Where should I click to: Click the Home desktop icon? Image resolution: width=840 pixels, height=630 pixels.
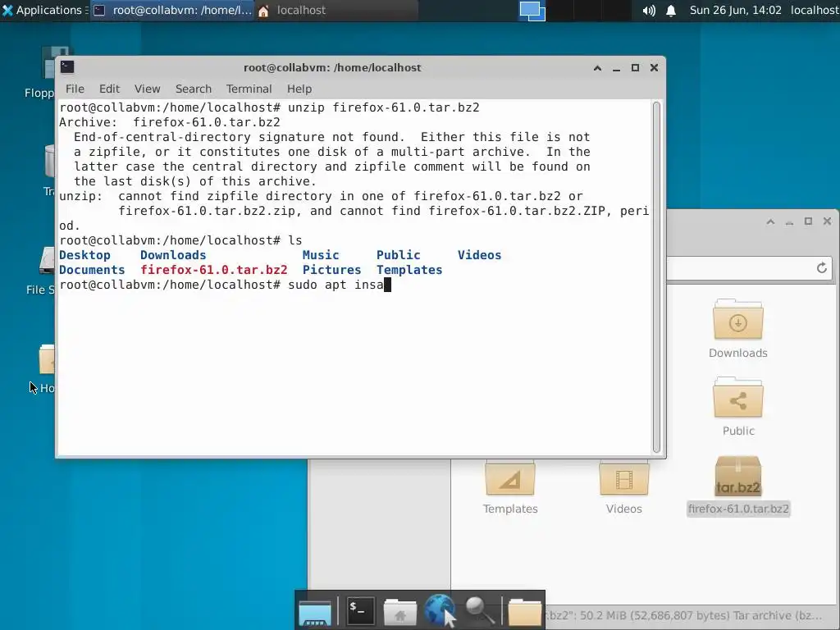pyautogui.click(x=45, y=368)
